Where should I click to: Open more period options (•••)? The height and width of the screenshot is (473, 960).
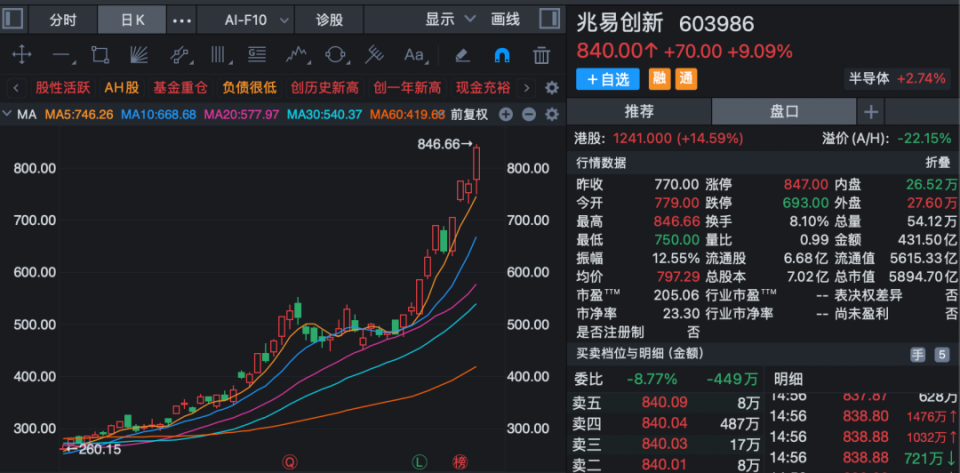tap(182, 20)
